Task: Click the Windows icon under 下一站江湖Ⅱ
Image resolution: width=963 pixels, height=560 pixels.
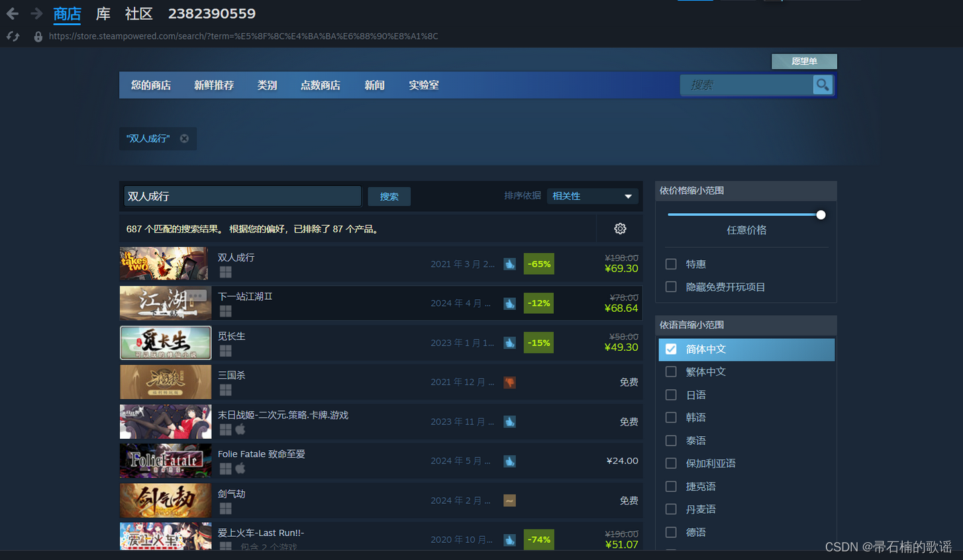Action: tap(226, 311)
